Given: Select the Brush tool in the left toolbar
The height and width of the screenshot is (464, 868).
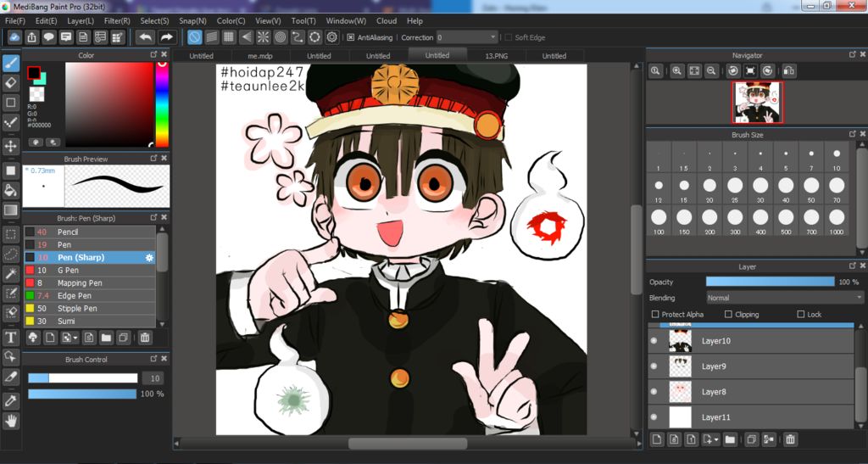Looking at the screenshot, I should click(x=10, y=63).
